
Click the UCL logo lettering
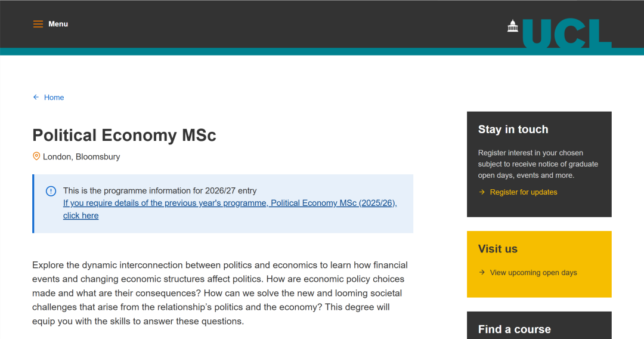566,33
